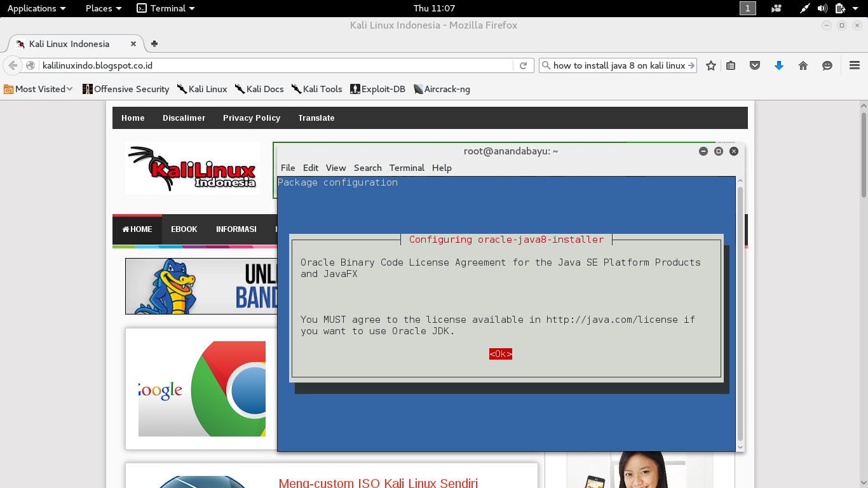Screen dimensions: 868x488
Task: Click the KaliLinux Indonesia logo
Action: (192, 168)
